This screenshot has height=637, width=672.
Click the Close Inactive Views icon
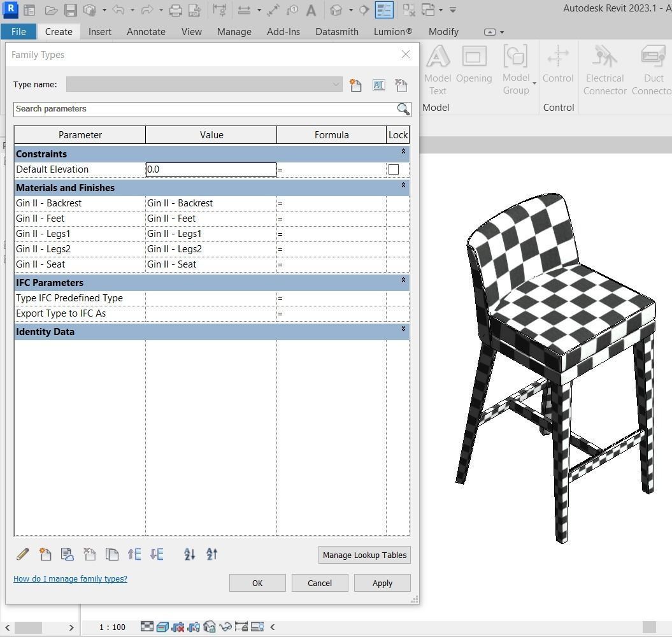(409, 10)
